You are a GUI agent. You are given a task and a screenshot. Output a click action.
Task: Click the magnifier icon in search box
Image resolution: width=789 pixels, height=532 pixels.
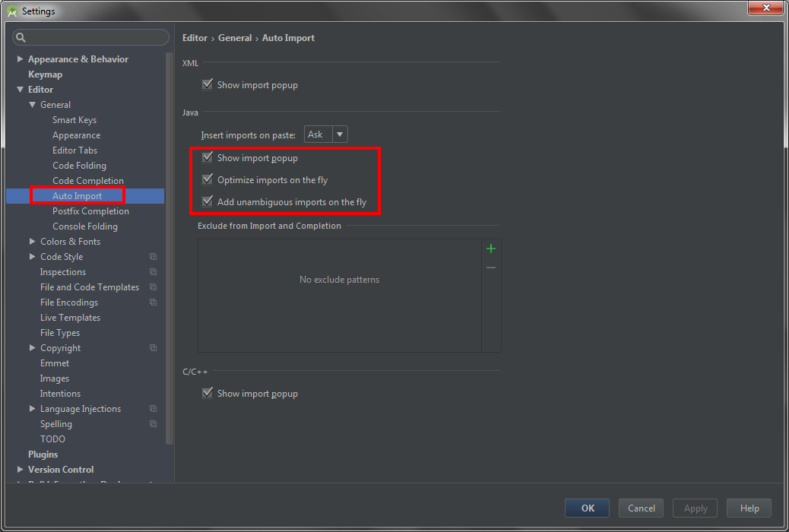tap(21, 37)
